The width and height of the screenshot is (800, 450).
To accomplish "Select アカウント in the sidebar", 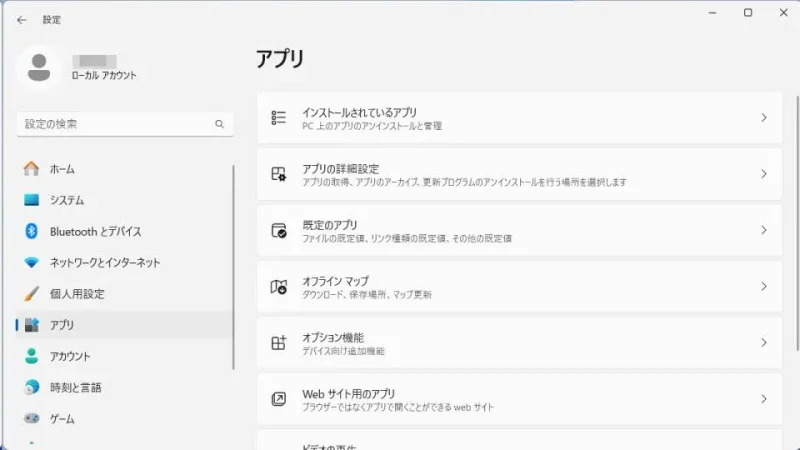I will click(x=70, y=356).
